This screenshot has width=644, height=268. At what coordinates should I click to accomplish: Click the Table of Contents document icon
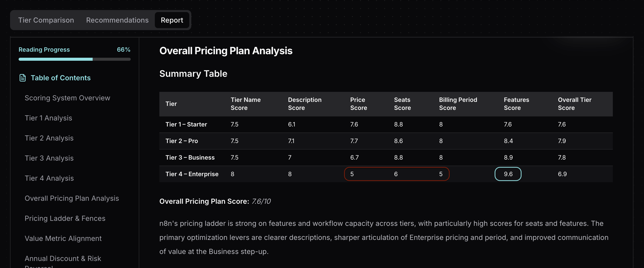pyautogui.click(x=23, y=78)
